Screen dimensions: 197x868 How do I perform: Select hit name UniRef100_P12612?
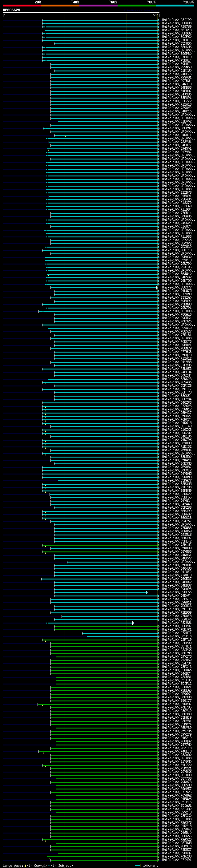177,358
